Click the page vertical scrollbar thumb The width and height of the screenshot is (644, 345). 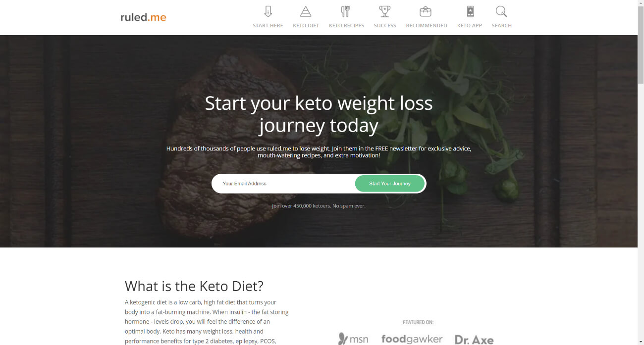coord(641,45)
